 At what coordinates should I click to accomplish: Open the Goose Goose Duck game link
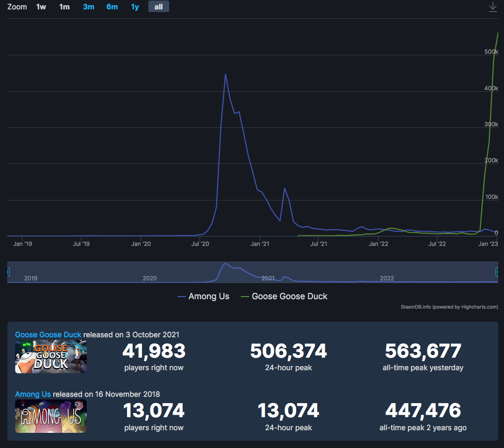pos(48,335)
